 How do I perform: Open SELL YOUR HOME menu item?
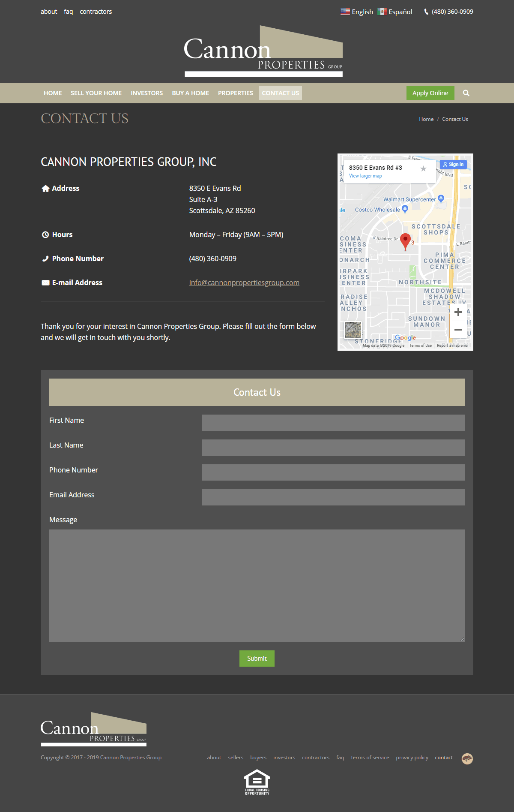[x=96, y=93]
